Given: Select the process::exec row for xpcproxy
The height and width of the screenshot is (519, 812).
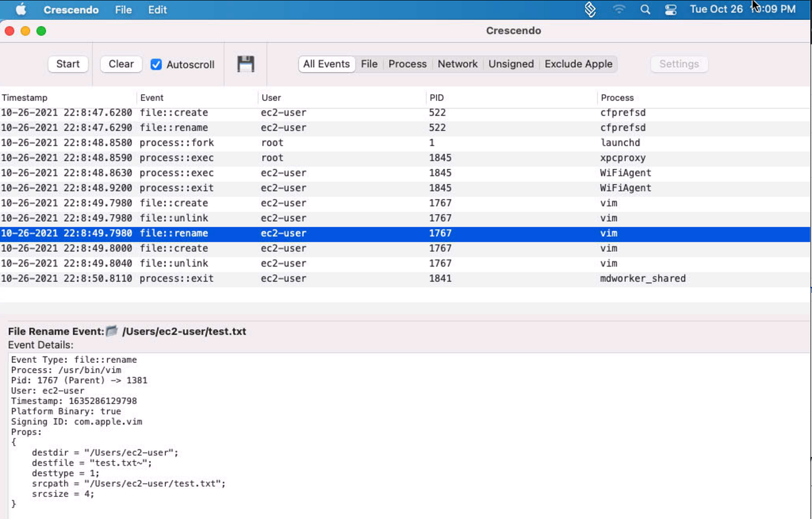Looking at the screenshot, I should 406,158.
